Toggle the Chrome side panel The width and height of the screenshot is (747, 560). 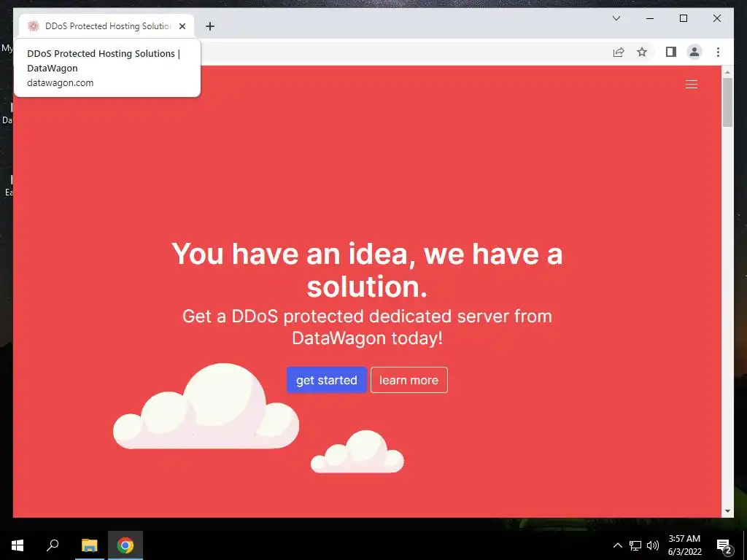click(671, 52)
